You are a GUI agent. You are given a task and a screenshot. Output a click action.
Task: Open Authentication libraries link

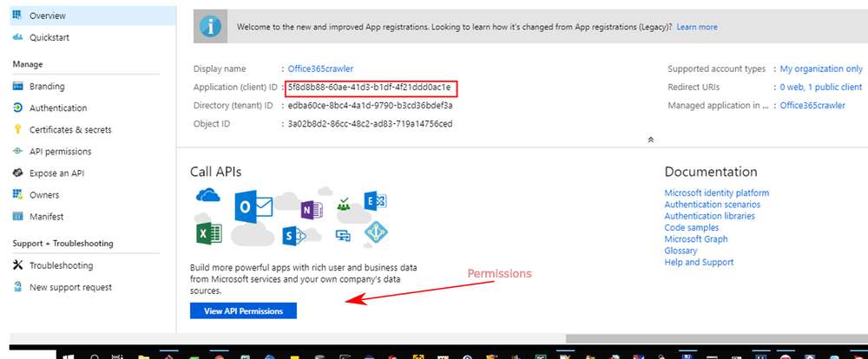tap(709, 216)
